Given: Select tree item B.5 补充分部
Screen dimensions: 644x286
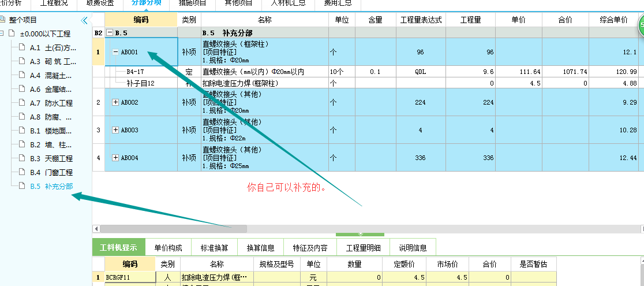Looking at the screenshot, I should click(x=51, y=186).
